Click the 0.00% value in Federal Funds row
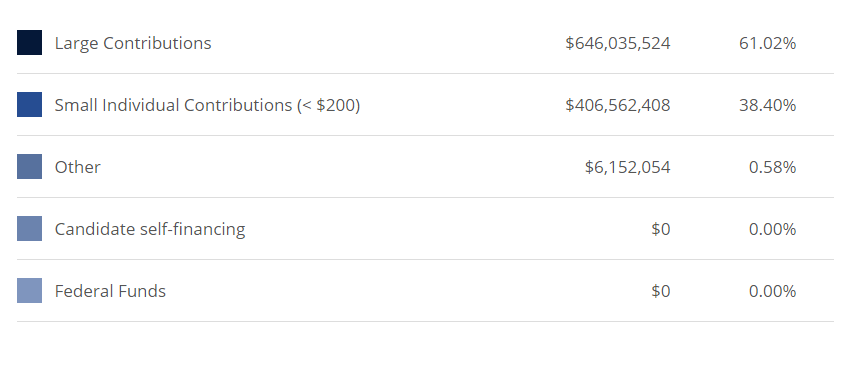842x370 pixels. click(772, 291)
